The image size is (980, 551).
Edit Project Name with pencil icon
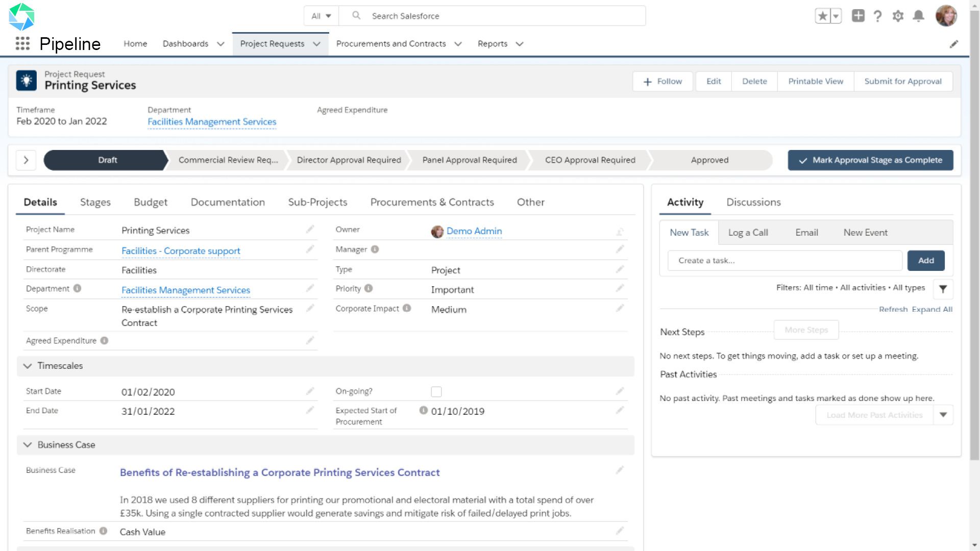pyautogui.click(x=310, y=230)
